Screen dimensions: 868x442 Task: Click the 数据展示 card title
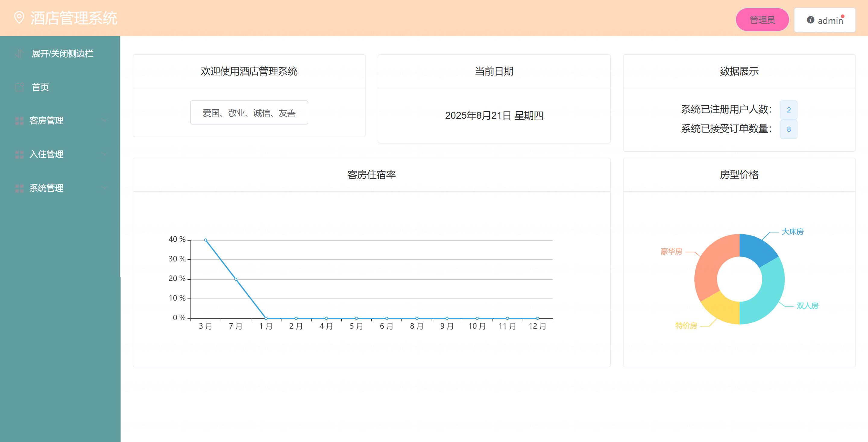739,71
